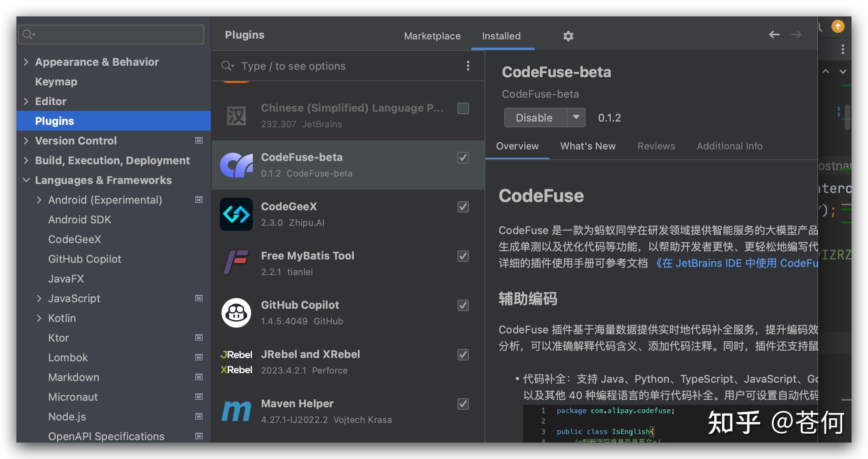Expand the Kotlin tree item

[39, 318]
